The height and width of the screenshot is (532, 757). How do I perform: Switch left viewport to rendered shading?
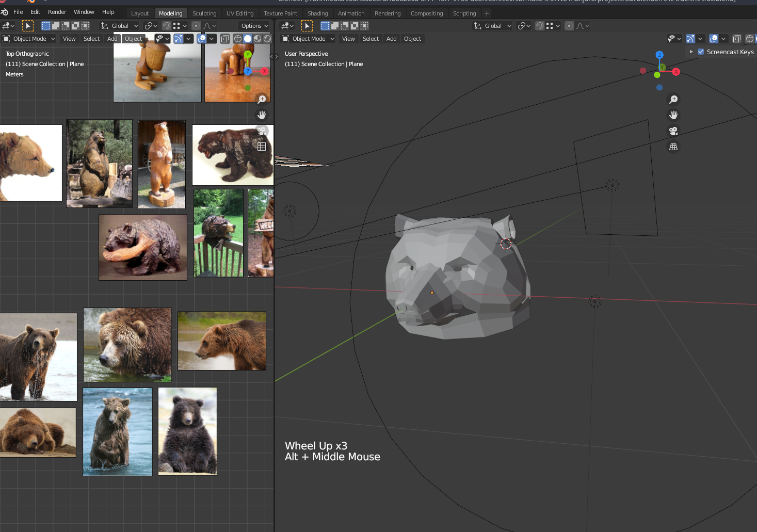[x=267, y=39]
